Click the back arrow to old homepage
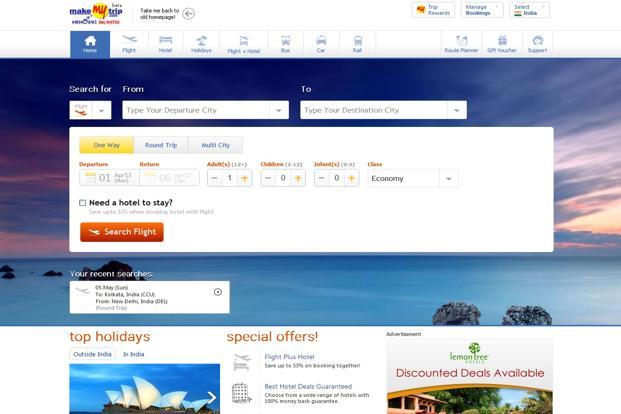 click(189, 14)
